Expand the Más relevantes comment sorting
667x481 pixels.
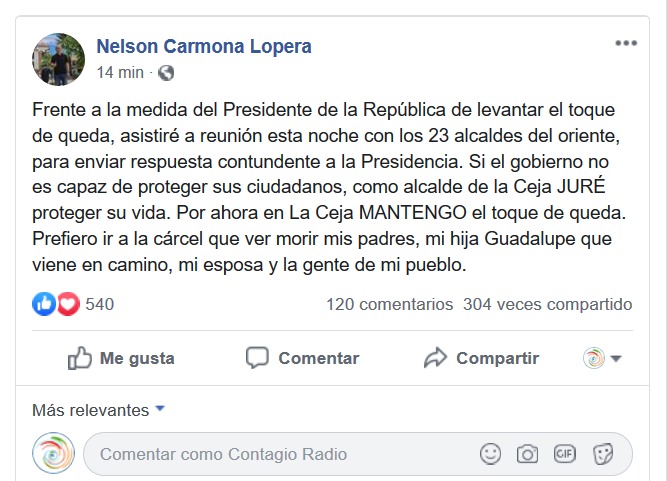pyautogui.click(x=98, y=410)
